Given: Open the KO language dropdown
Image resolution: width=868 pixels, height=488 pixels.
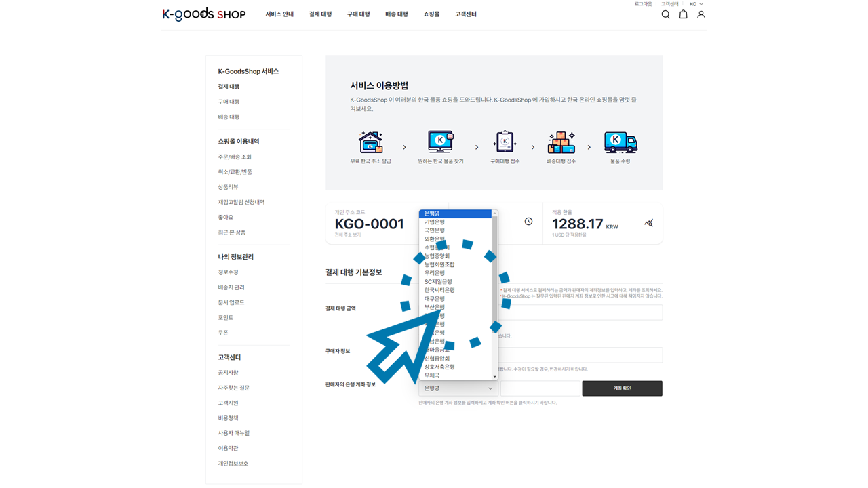Looking at the screenshot, I should tap(696, 4).
